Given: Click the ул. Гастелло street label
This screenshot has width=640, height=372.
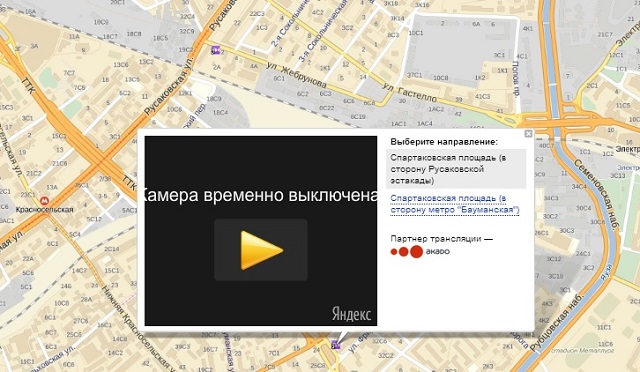Looking at the screenshot, I should click(410, 93).
